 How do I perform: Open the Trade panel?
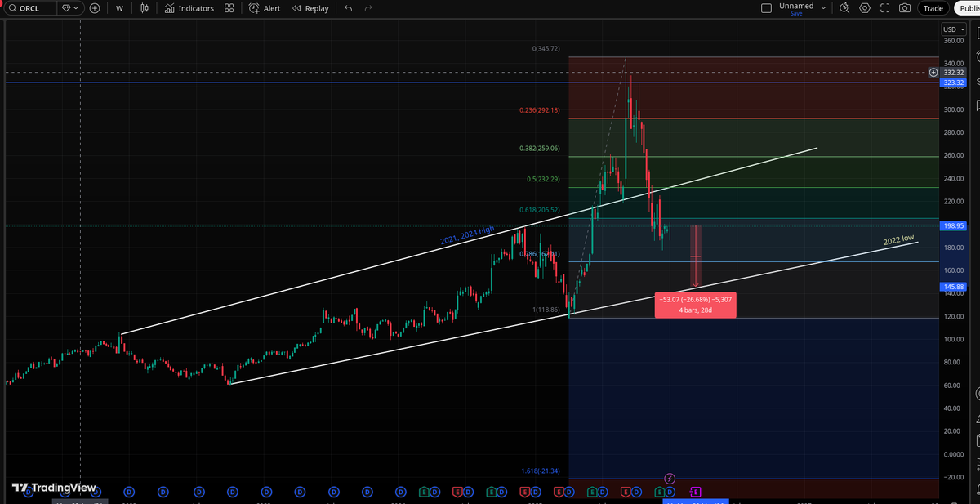click(x=933, y=8)
